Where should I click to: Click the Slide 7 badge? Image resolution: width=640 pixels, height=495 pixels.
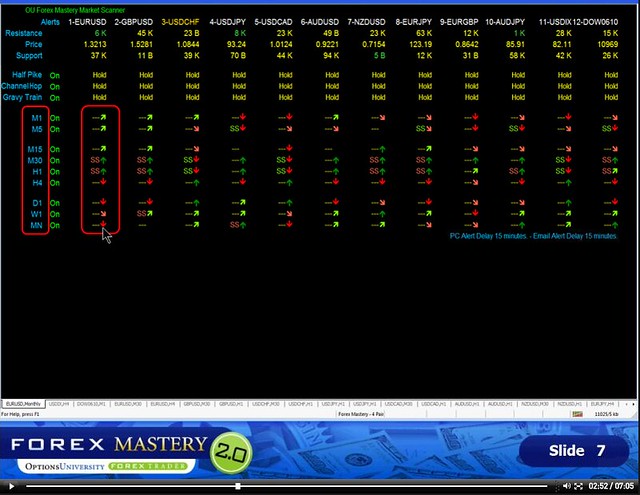tap(574, 451)
